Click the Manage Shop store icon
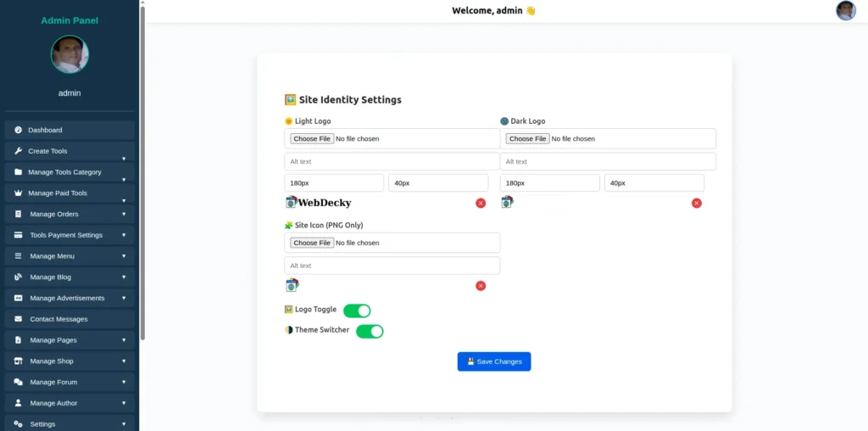The image size is (868, 431). (19, 361)
